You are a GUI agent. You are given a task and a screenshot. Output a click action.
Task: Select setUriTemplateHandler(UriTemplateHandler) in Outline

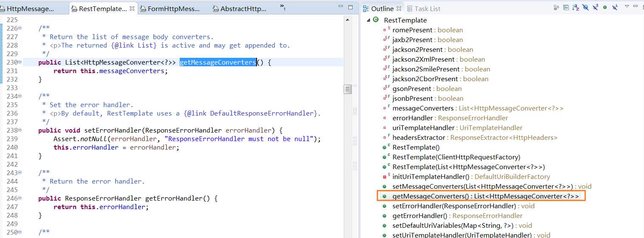click(472, 235)
